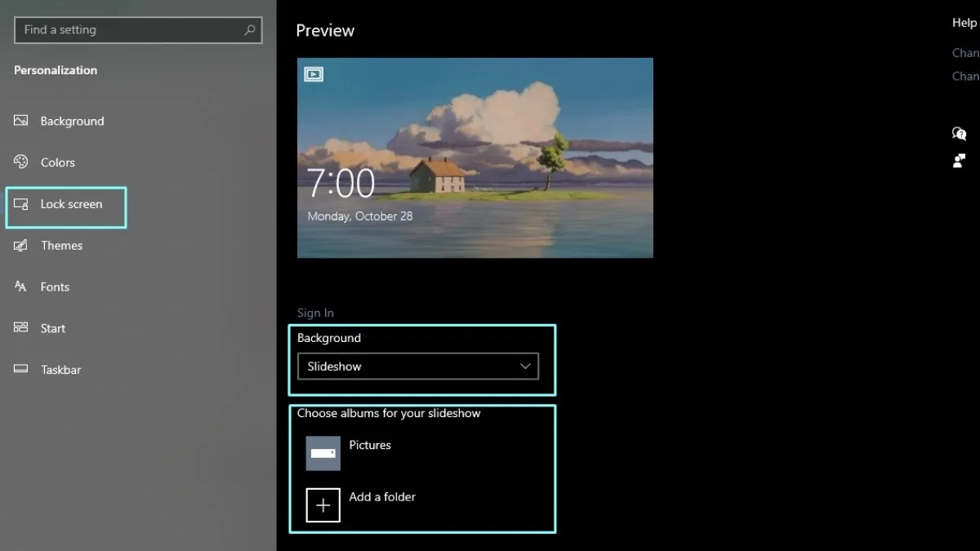
Task: Select the Pictures album label
Action: pyautogui.click(x=370, y=445)
